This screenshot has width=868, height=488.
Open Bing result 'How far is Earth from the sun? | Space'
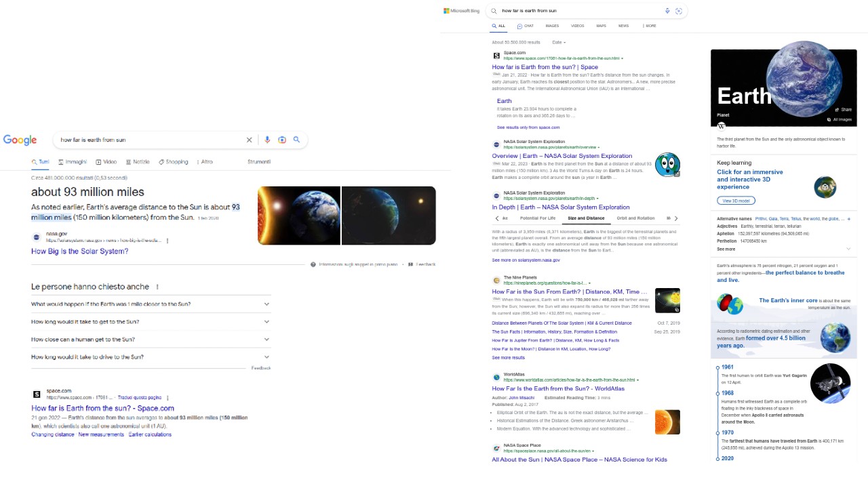point(545,67)
